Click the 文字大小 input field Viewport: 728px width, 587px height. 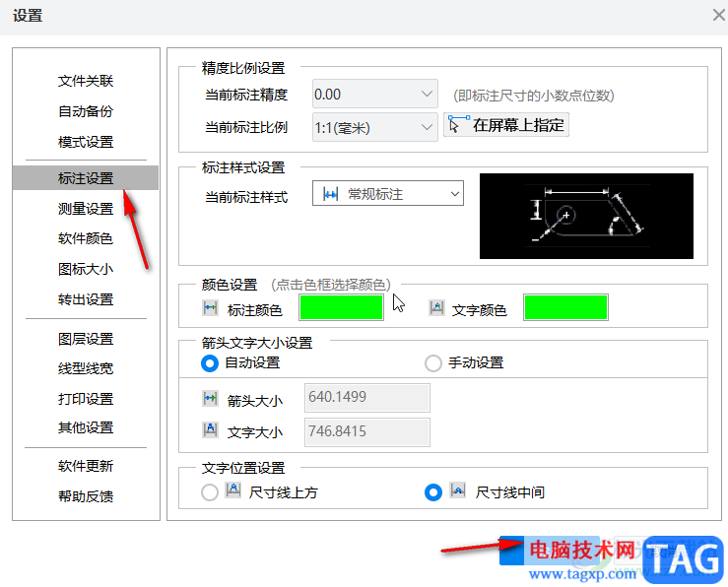point(366,432)
